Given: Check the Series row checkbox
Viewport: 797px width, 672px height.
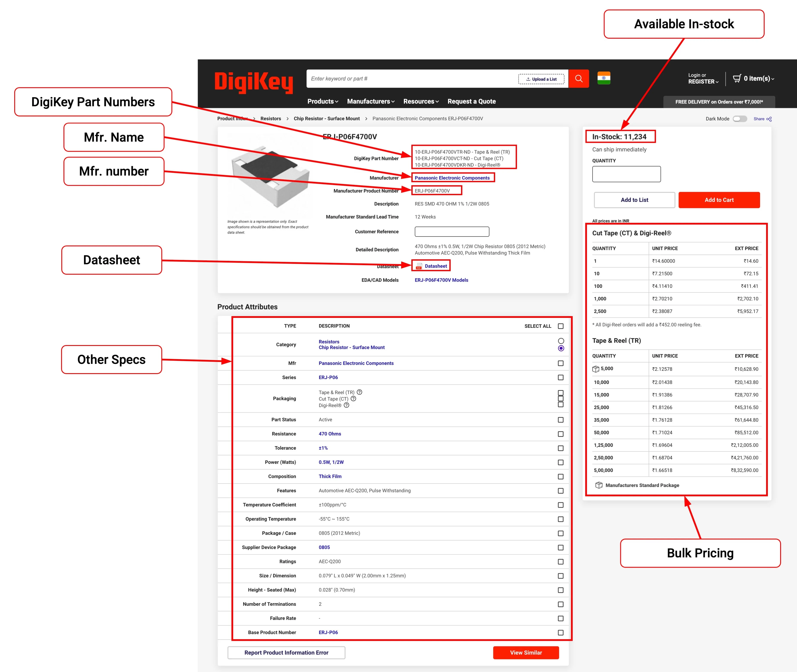Looking at the screenshot, I should tap(560, 377).
